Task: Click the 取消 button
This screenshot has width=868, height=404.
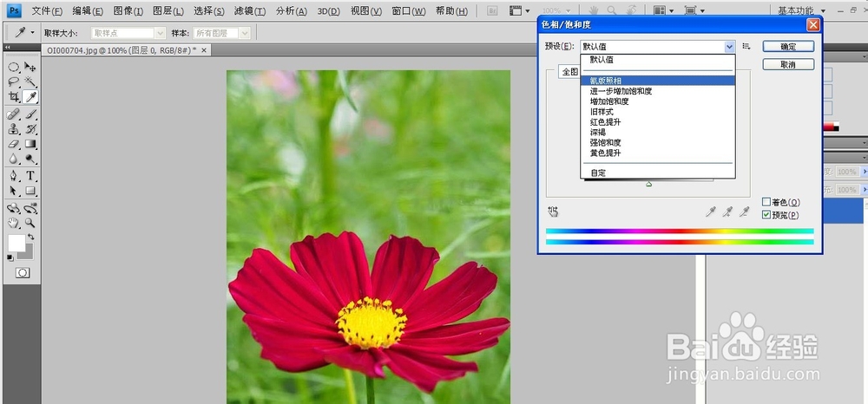Action: click(788, 65)
